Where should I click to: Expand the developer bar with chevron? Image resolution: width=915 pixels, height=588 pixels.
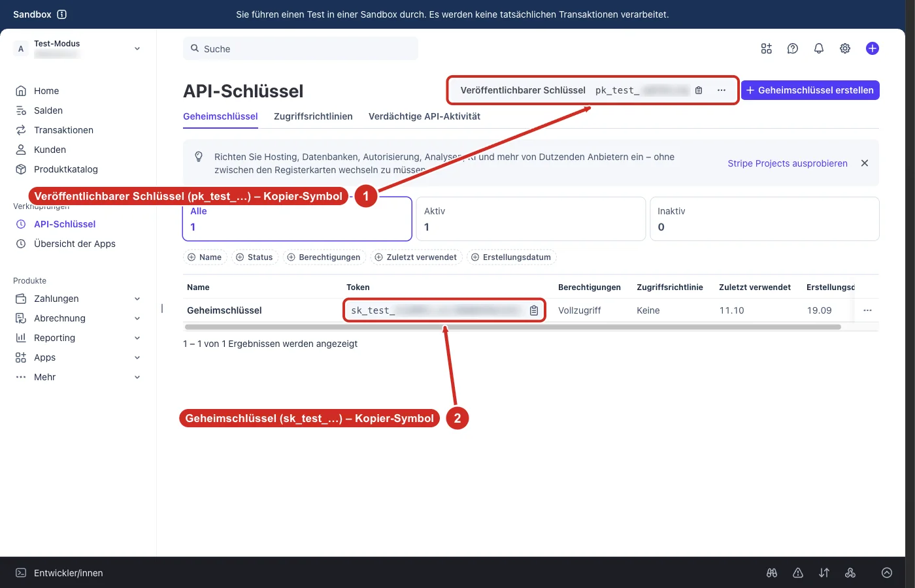tap(887, 573)
